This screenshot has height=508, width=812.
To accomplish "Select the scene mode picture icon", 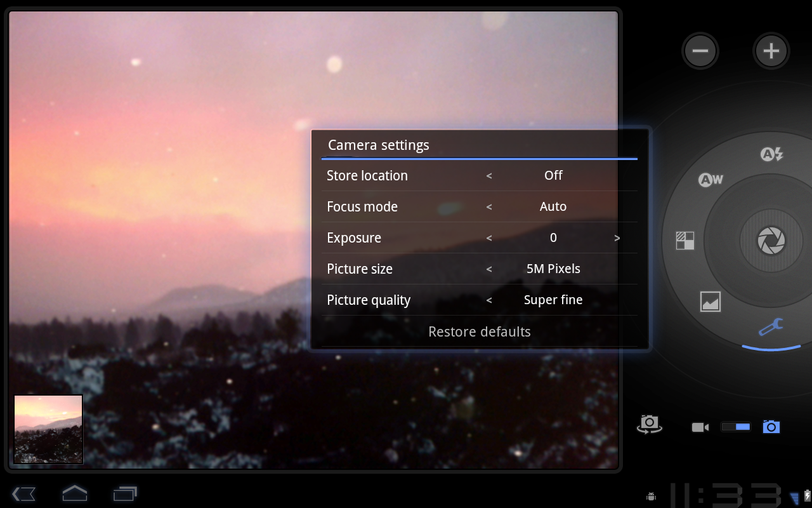I will (x=710, y=302).
